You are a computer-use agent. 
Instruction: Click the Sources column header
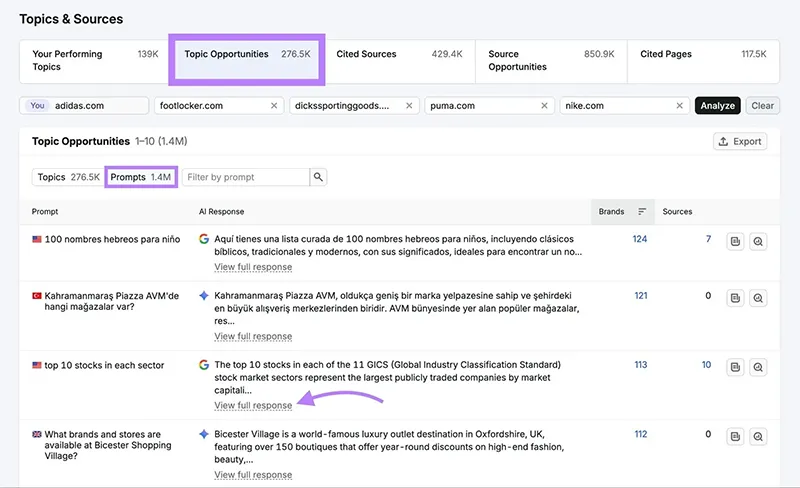pyautogui.click(x=677, y=211)
